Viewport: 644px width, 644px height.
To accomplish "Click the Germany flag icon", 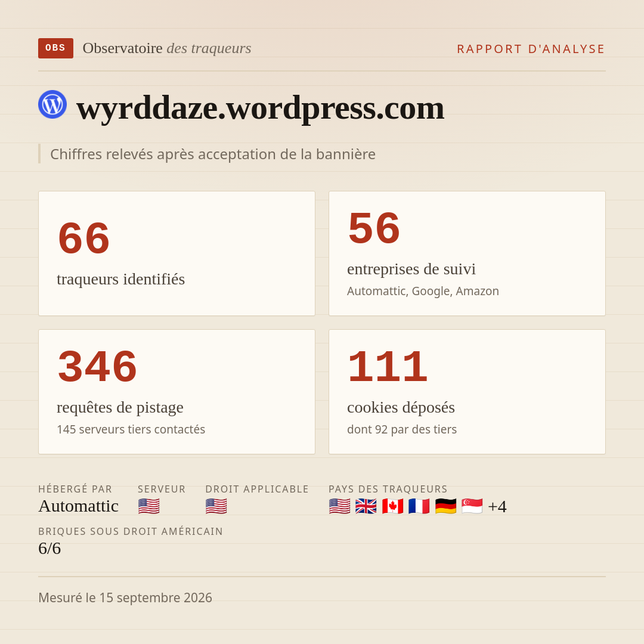I will (445, 506).
